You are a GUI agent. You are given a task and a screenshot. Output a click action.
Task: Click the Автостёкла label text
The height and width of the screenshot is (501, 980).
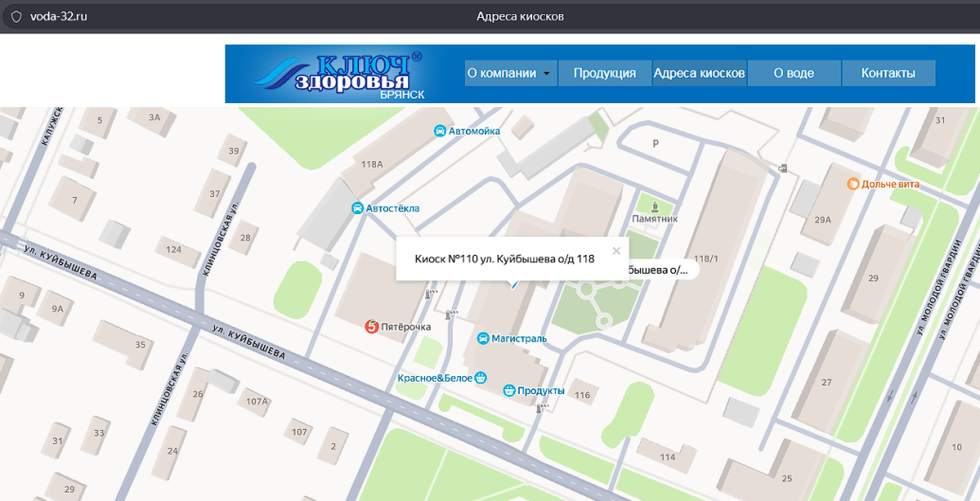click(x=393, y=208)
